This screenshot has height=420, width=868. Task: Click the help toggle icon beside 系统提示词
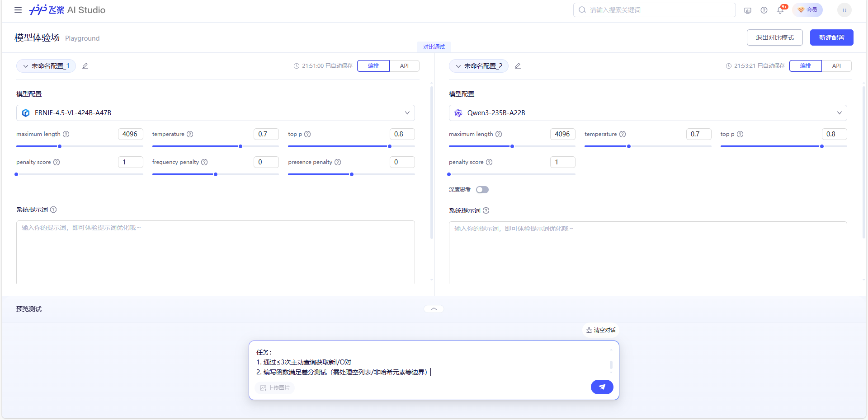tap(53, 210)
